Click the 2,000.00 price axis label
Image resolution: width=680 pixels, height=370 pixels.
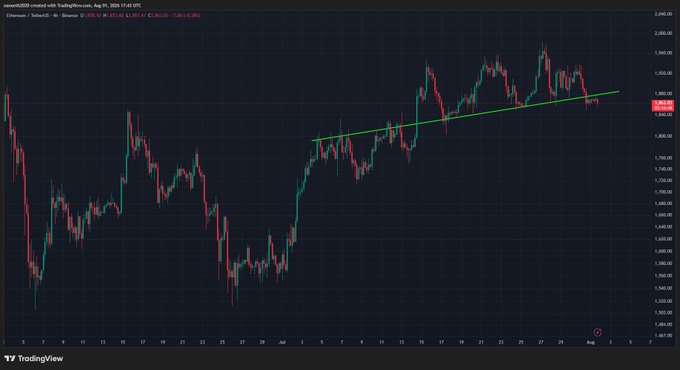(x=663, y=33)
